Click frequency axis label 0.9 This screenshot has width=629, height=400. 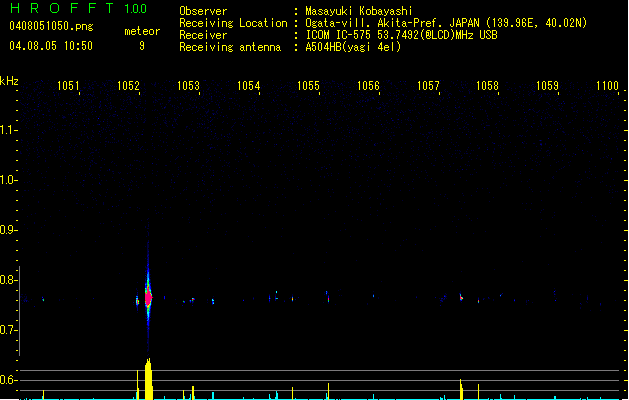[x=8, y=230]
